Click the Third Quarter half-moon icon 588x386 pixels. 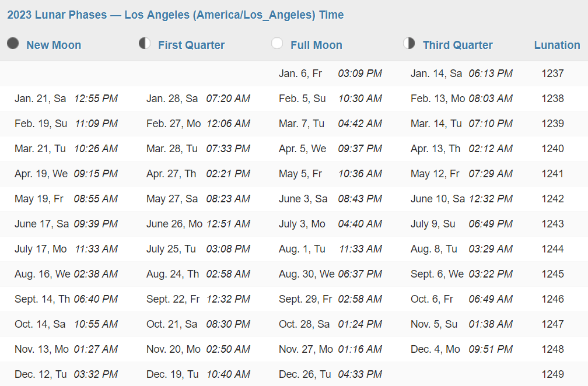tap(409, 44)
